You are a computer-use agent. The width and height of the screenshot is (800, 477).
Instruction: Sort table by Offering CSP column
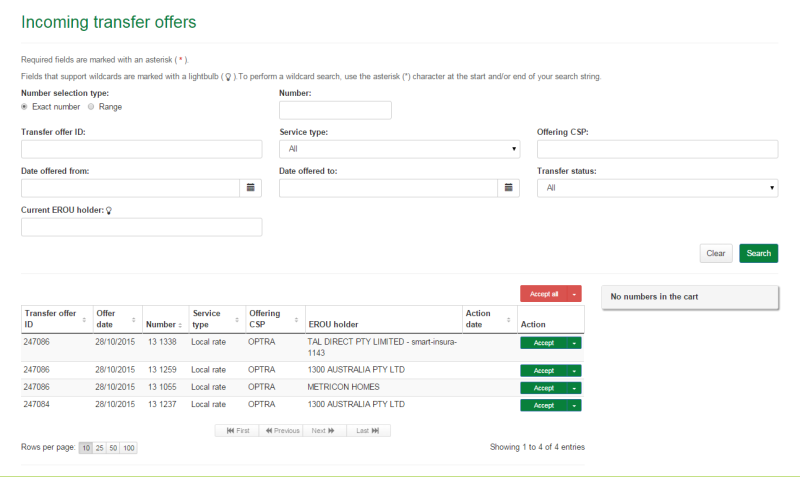click(296, 320)
